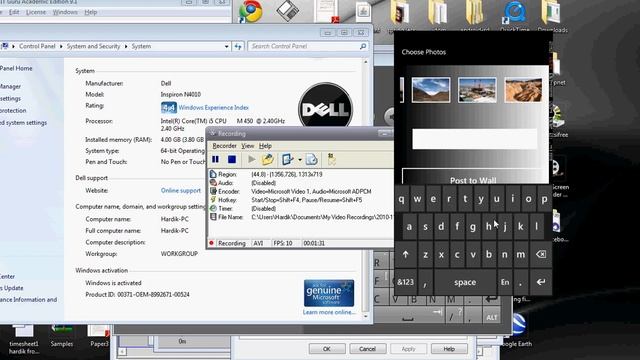Click scroll up arrow in System window
Screen dimensions: 640x360
pyautogui.click(x=365, y=62)
